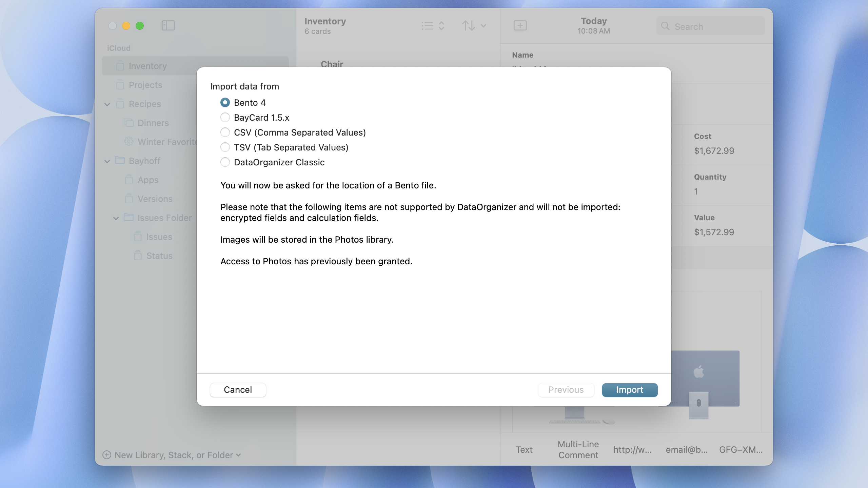Click the Bayhoff folder icon
The width and height of the screenshot is (868, 488).
pos(120,160)
